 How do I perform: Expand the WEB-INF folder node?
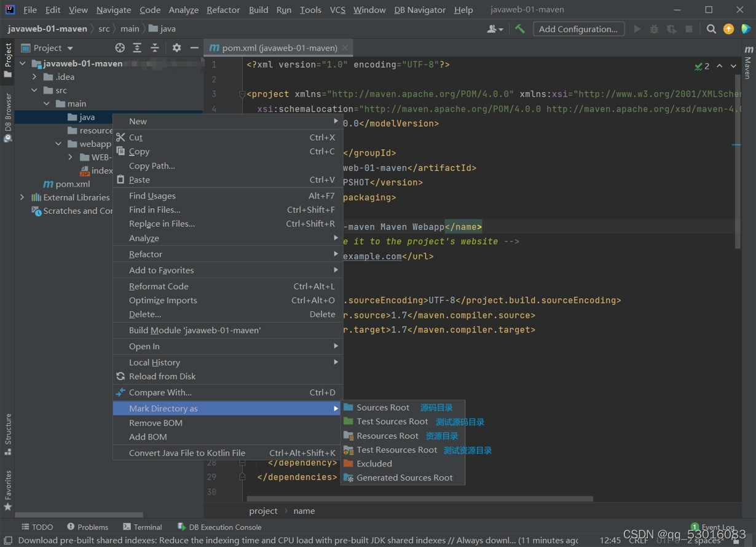71,157
